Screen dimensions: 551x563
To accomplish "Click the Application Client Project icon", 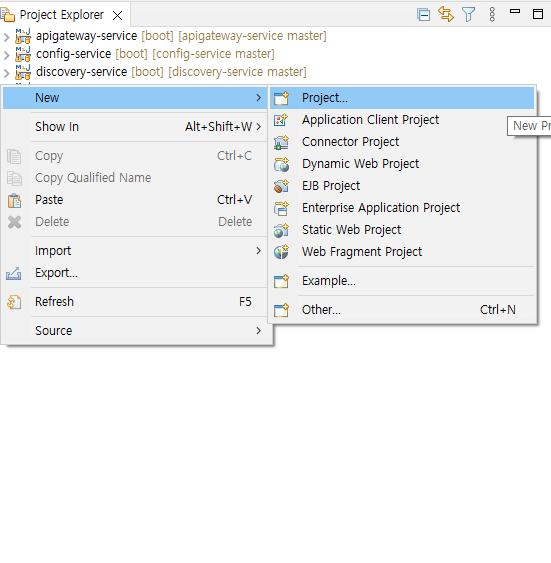I will (x=281, y=120).
